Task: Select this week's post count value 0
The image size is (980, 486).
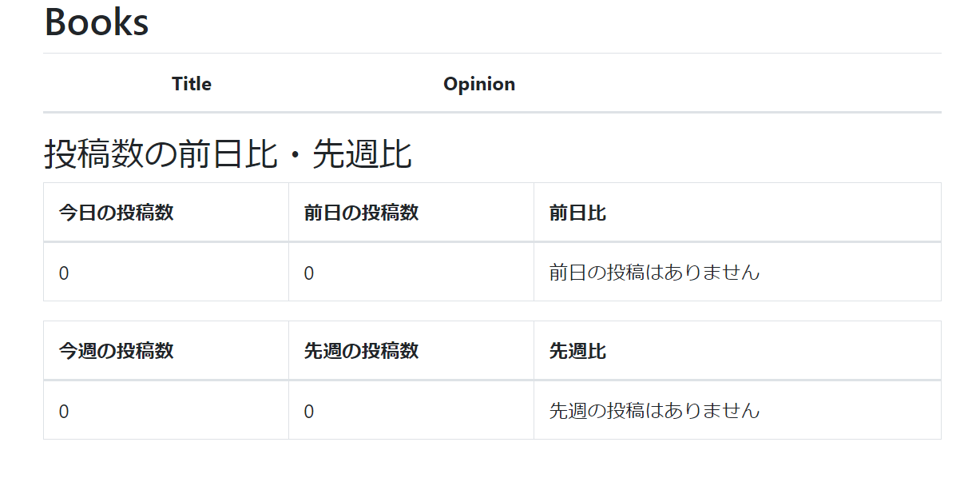Action: 166,411
